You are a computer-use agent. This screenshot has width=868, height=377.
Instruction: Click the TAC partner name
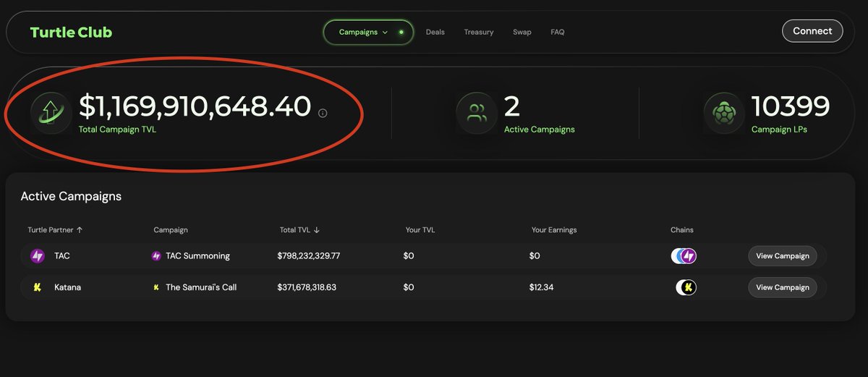(x=62, y=256)
